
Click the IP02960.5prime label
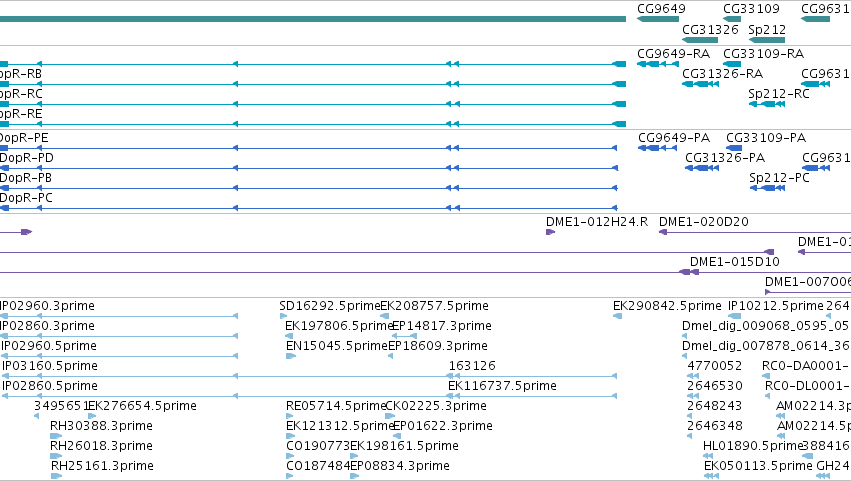click(49, 346)
